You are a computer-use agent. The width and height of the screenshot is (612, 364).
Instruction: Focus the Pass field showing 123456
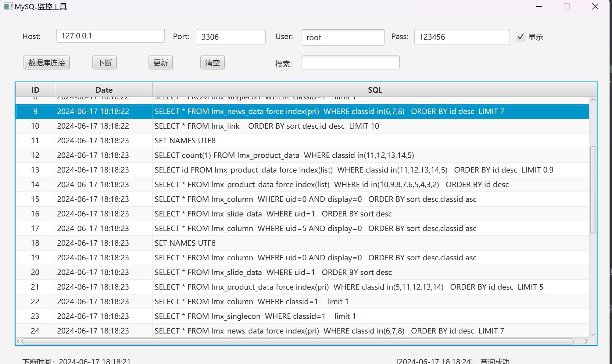[x=462, y=37]
